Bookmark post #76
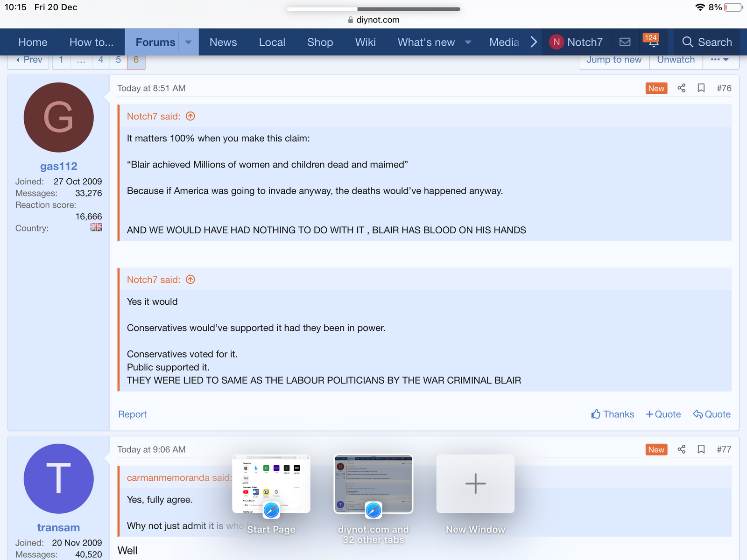 coord(701,88)
